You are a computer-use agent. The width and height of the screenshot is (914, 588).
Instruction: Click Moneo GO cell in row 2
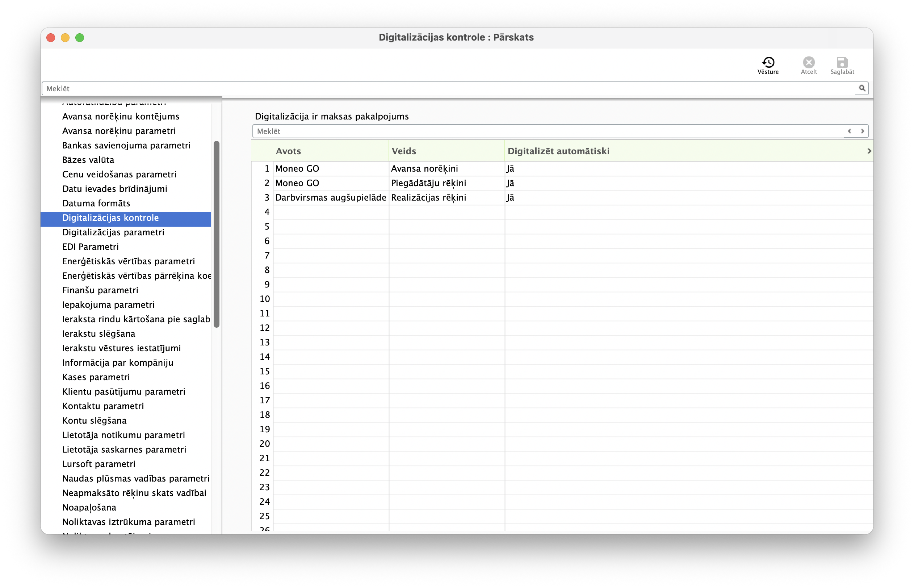[331, 183]
